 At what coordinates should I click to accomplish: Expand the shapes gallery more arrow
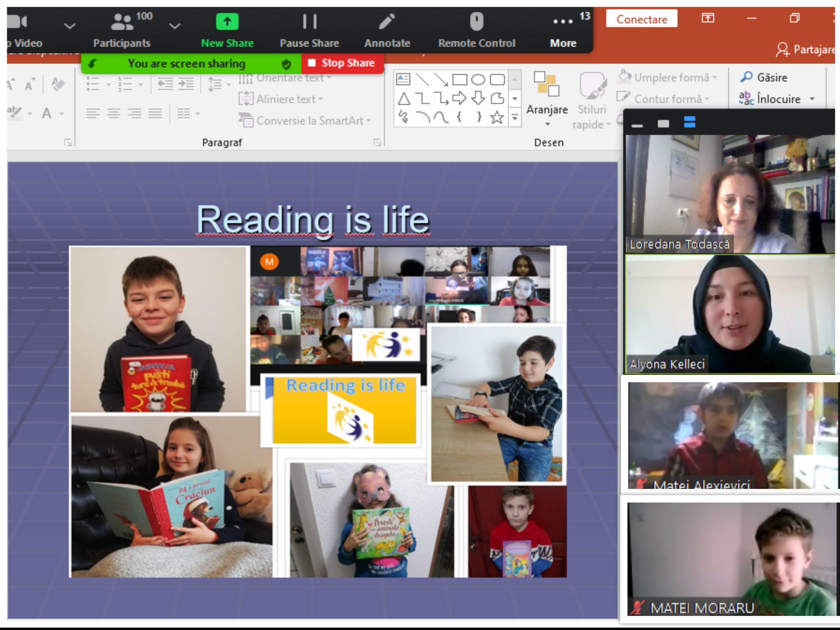514,118
